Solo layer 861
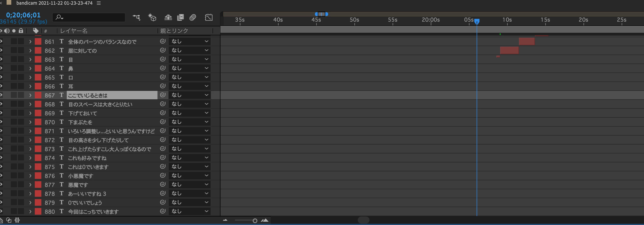 [14, 41]
